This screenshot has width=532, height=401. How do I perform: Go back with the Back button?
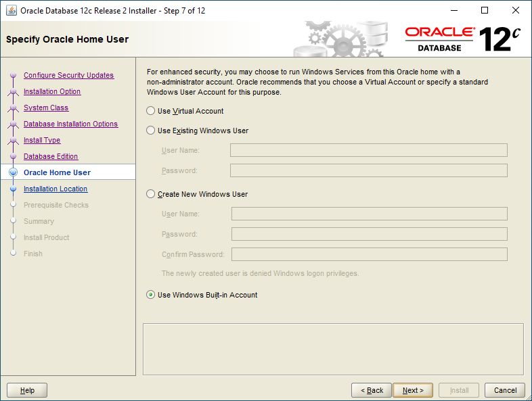point(372,390)
